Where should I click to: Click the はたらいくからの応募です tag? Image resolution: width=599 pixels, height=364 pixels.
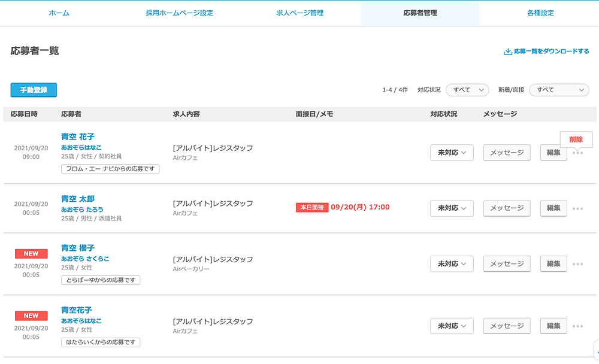(101, 342)
